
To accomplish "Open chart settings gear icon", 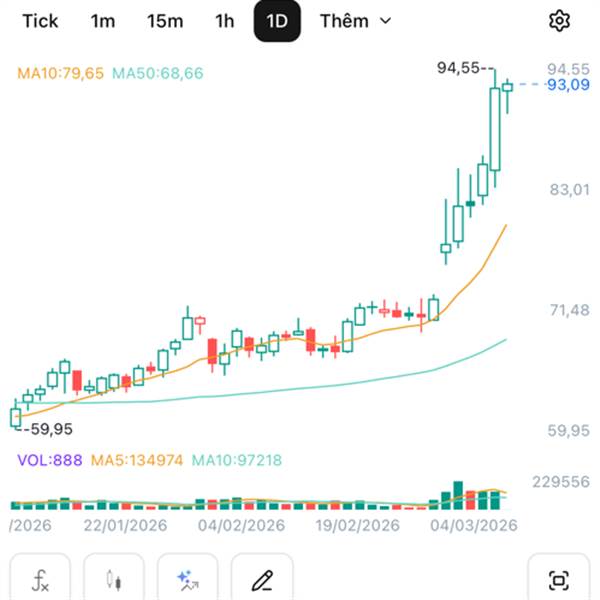I will click(x=559, y=21).
